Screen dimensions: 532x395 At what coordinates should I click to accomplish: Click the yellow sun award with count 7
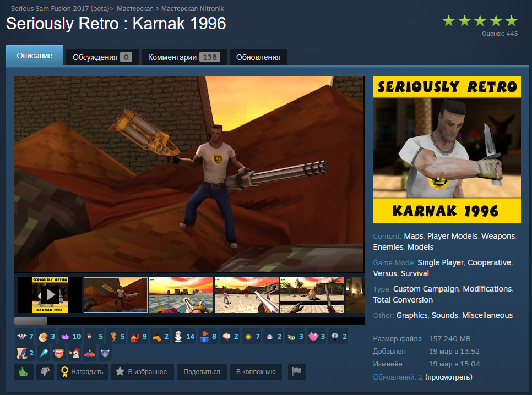pos(252,337)
